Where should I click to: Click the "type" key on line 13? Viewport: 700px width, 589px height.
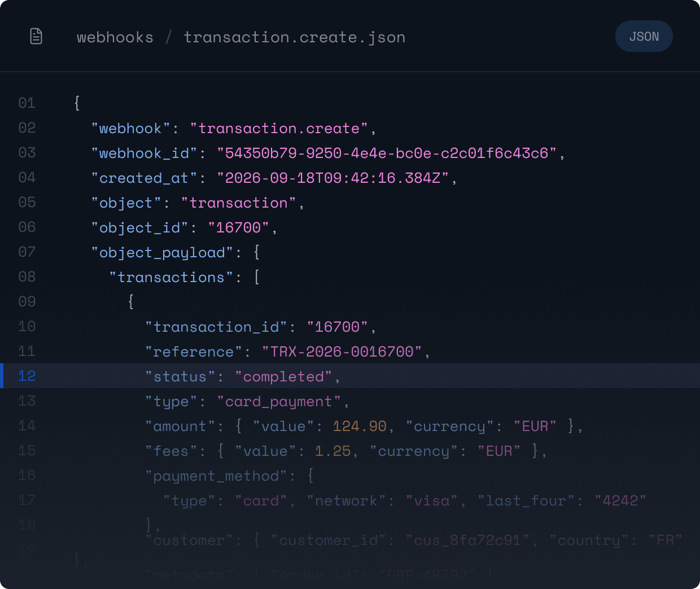point(171,402)
